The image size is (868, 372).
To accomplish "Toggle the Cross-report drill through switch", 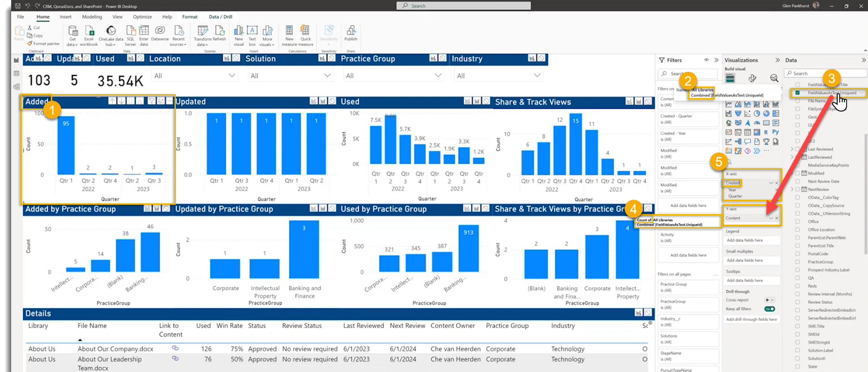I will (x=769, y=300).
